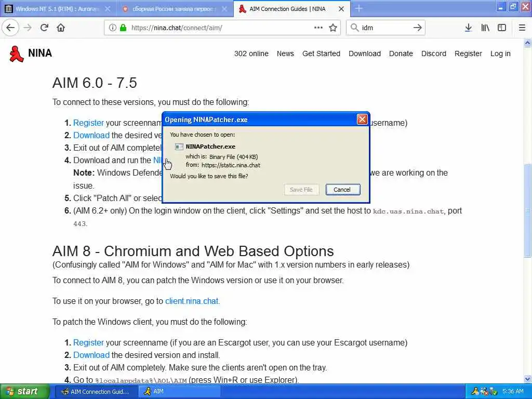Click the 302 online counter
Image resolution: width=532 pixels, height=399 pixels.
[x=251, y=54]
